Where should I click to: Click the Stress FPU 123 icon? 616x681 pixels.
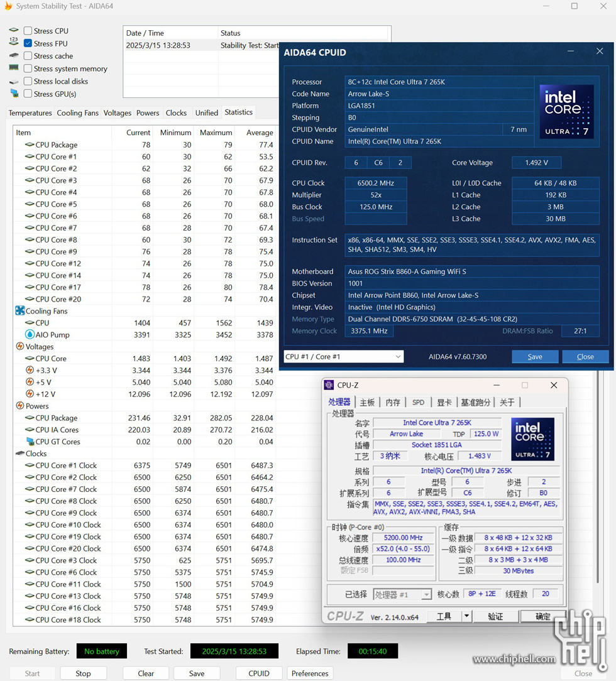point(14,41)
